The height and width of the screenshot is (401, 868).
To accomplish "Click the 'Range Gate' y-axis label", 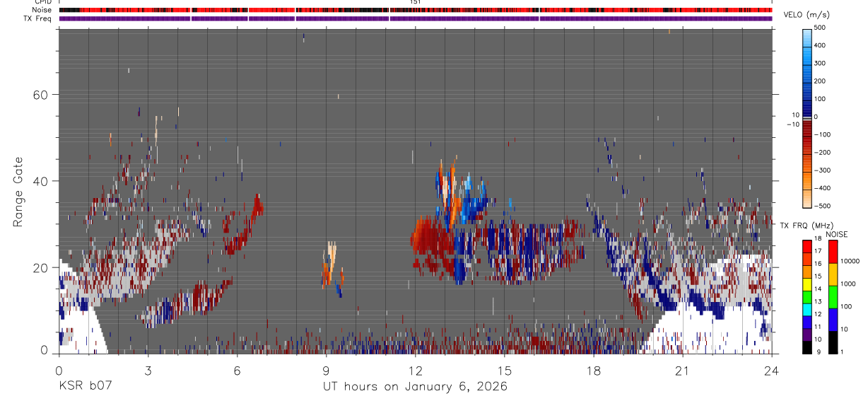I will pyautogui.click(x=18, y=192).
